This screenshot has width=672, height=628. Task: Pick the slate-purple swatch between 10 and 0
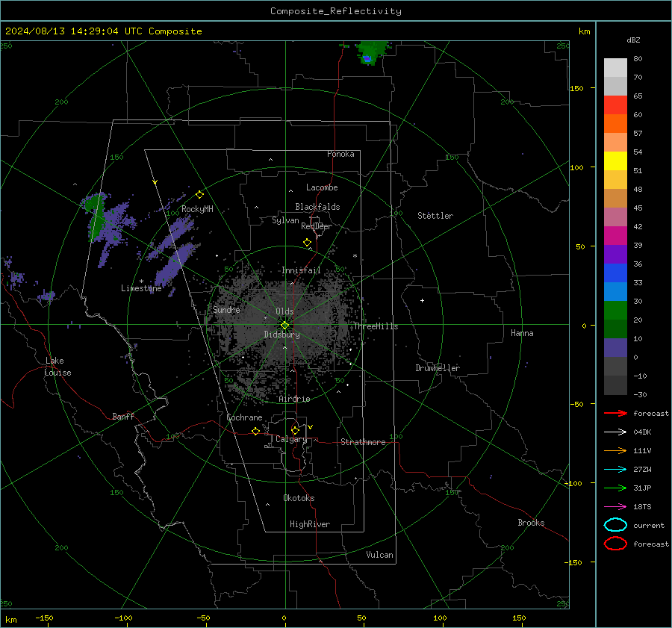tap(615, 348)
